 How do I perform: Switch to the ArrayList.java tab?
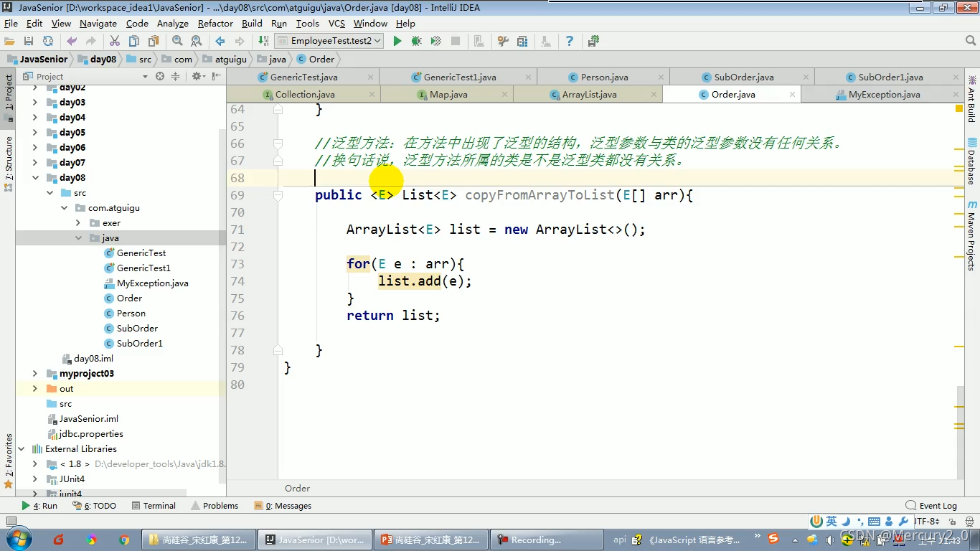coord(589,94)
